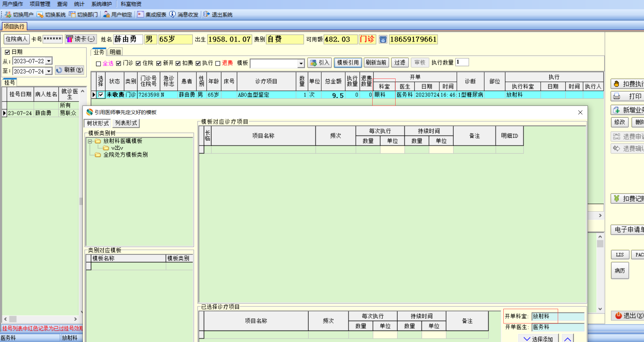
Task: Toggle the 扣费 filter checkbox
Action: point(178,63)
